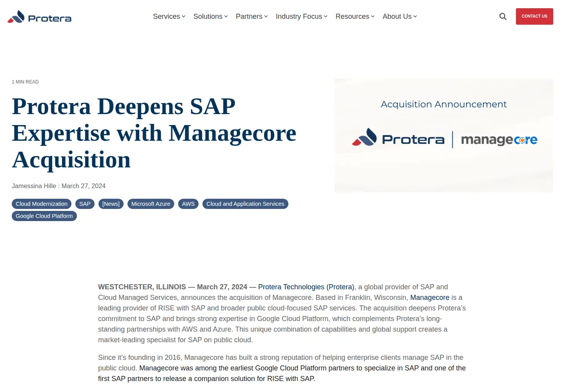
Task: Open Cloud and Application Services tag
Action: (x=245, y=204)
